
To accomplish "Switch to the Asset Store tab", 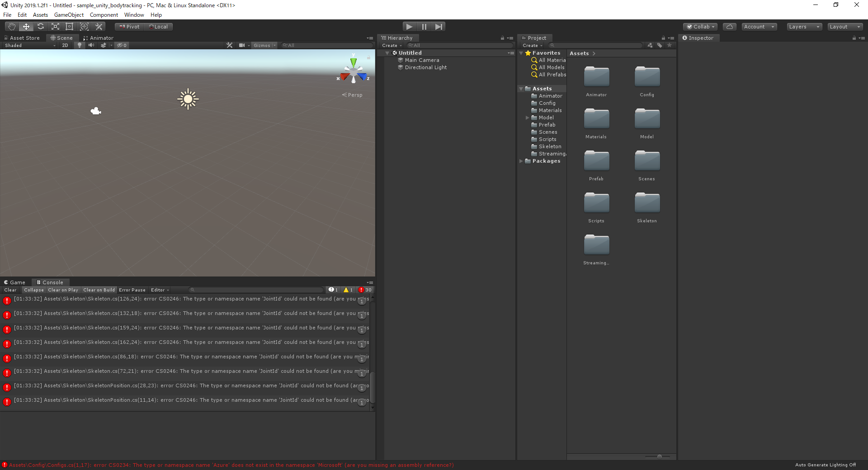I will tap(22, 38).
